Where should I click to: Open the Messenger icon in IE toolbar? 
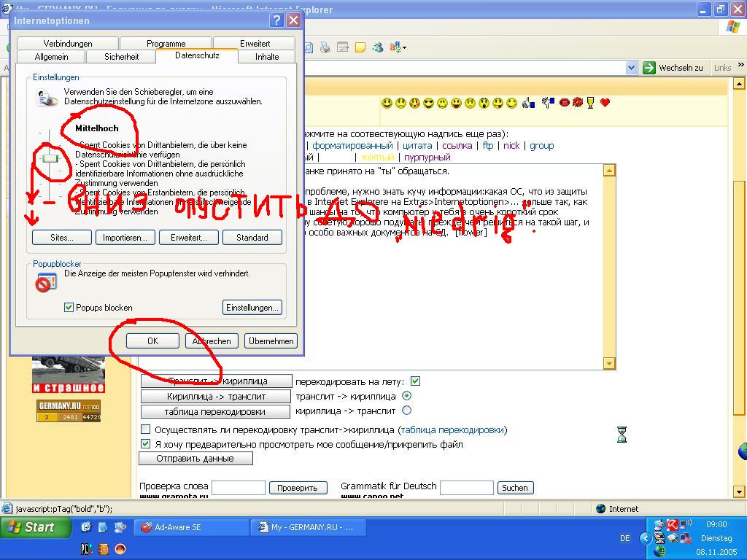378,47
